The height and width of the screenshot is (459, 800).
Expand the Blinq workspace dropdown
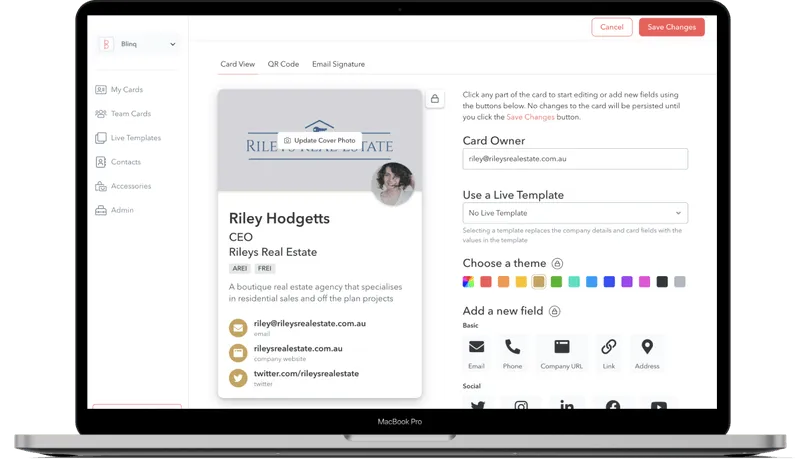click(x=137, y=44)
